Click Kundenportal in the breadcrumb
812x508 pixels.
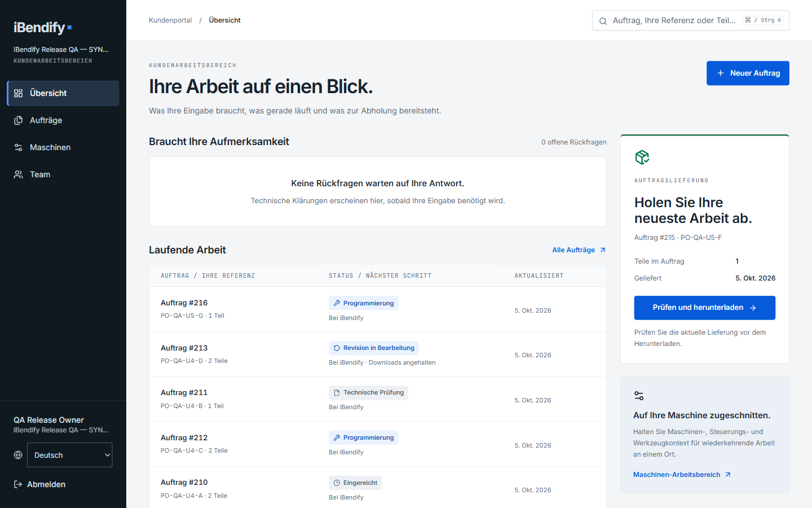click(x=170, y=20)
